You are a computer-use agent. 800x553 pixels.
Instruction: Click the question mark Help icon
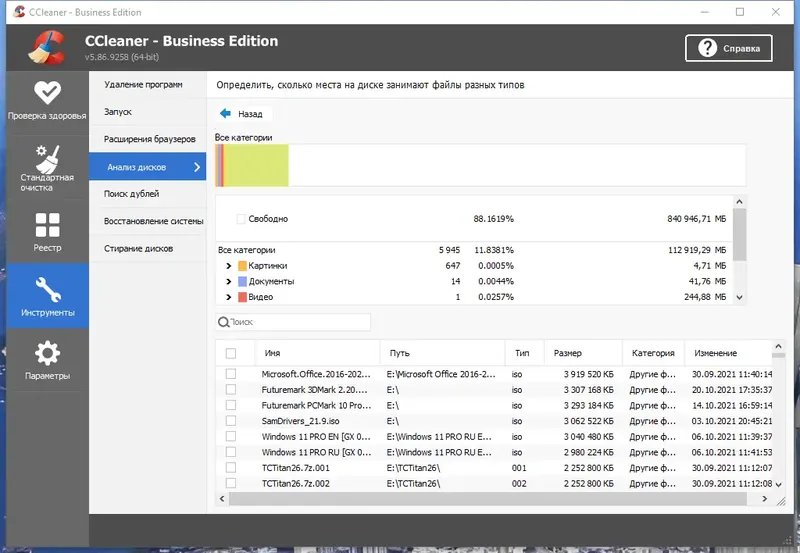(x=707, y=48)
